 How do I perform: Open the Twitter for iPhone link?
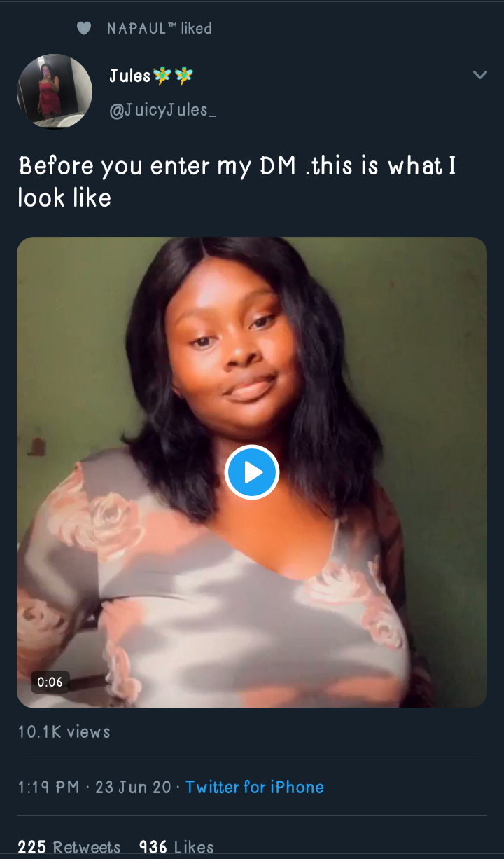point(255,787)
